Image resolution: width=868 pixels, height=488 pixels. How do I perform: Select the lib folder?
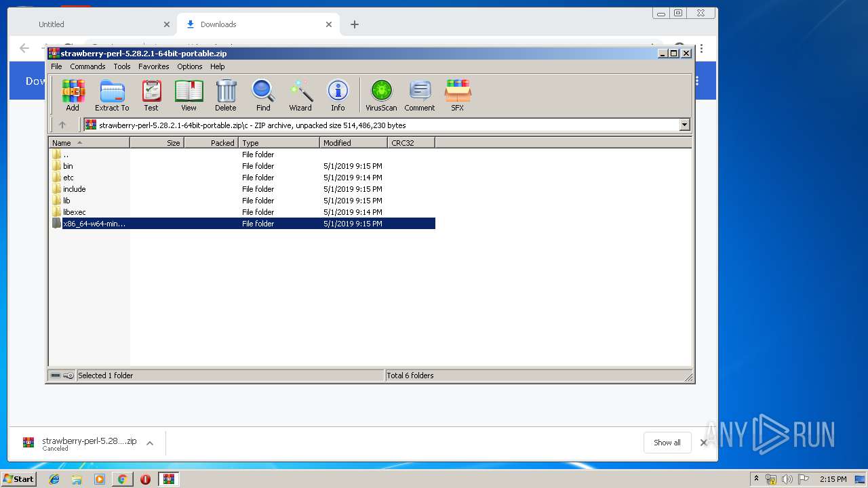pyautogui.click(x=243, y=201)
